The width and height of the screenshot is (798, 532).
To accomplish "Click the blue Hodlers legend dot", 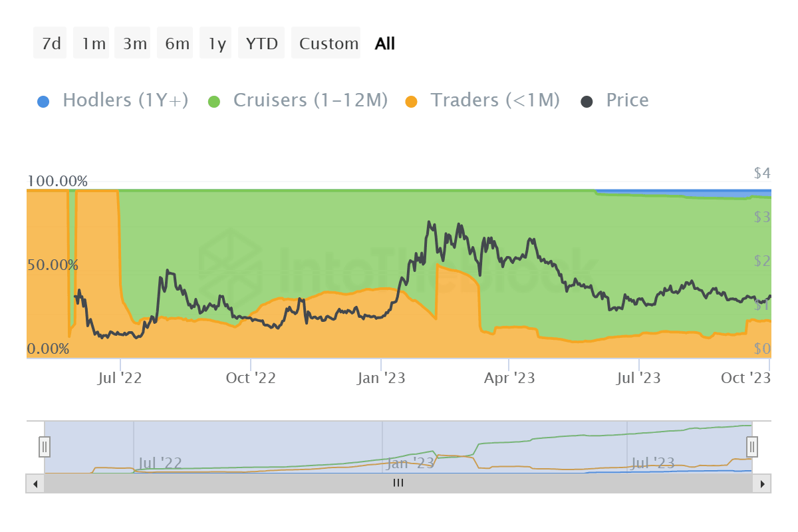I will 43,102.
